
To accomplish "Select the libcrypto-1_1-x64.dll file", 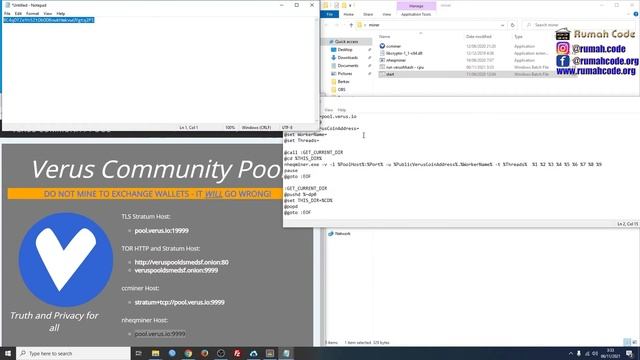I will click(404, 53).
